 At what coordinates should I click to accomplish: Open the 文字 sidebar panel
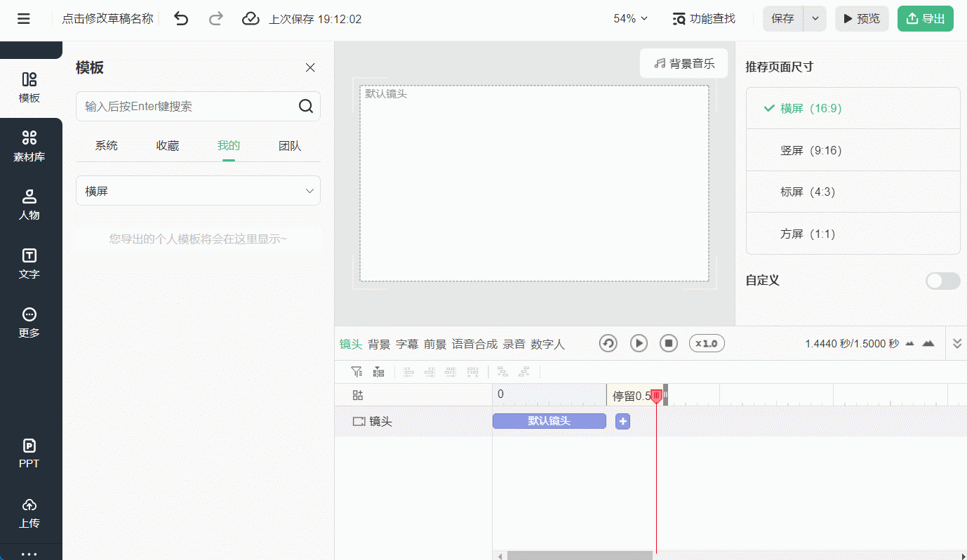[29, 263]
